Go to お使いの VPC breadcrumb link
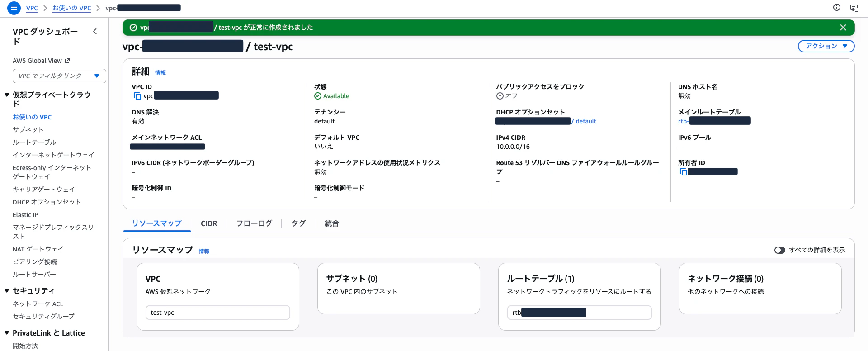Screen dimensions: 868x351 tap(71, 8)
